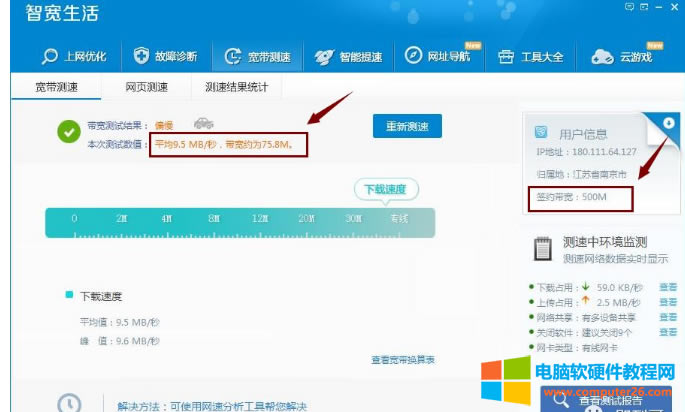Switch to 网页测速 tab

click(x=146, y=87)
